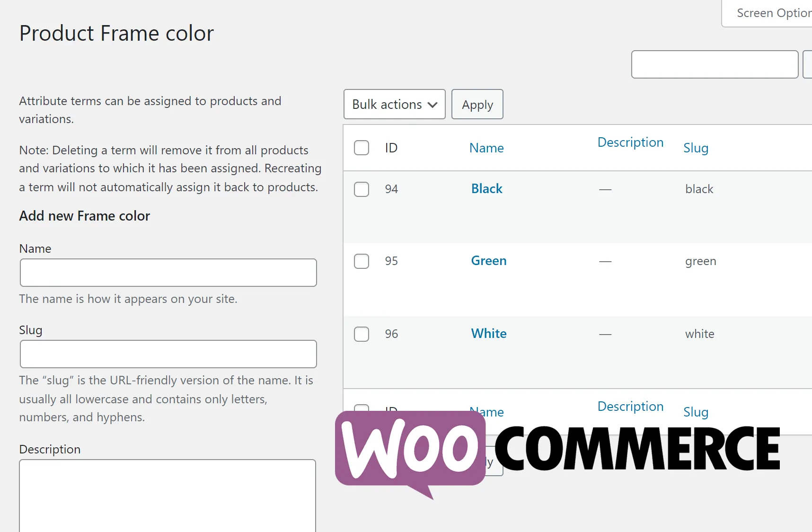
Task: Click the Name input field
Action: pyautogui.click(x=168, y=273)
